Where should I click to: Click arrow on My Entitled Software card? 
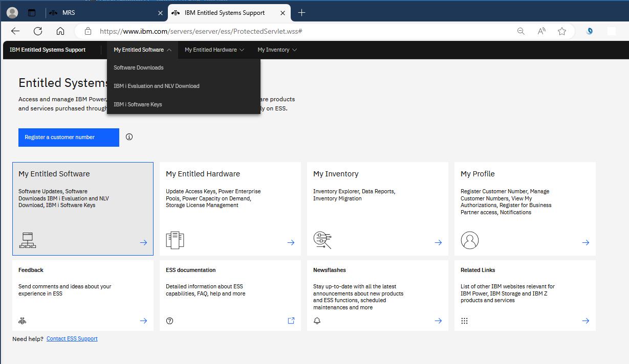[143, 243]
